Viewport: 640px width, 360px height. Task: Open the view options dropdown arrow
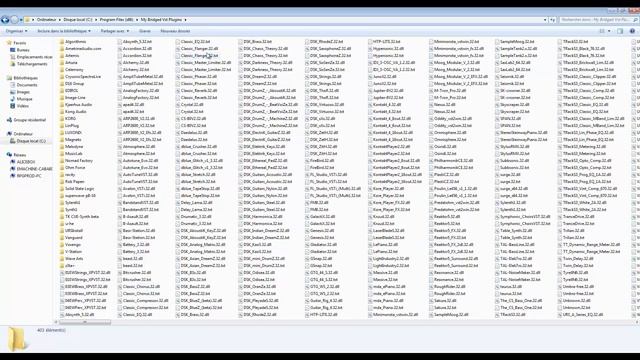609,31
